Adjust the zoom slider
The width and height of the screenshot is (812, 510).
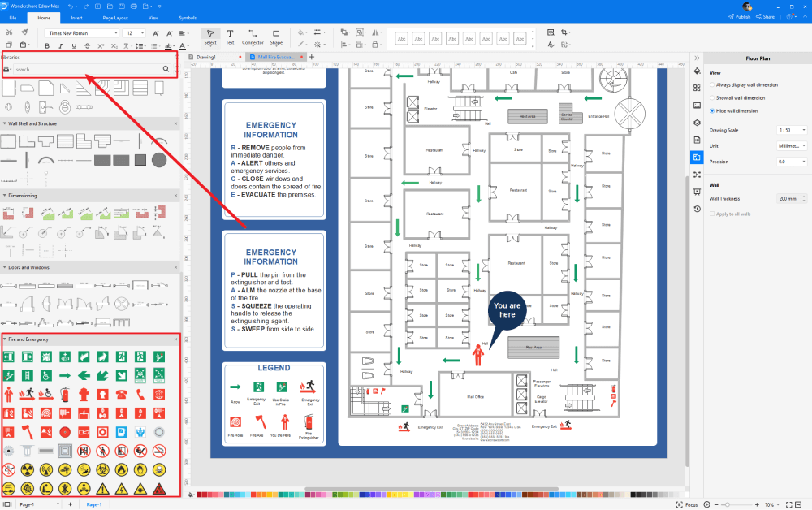727,504
